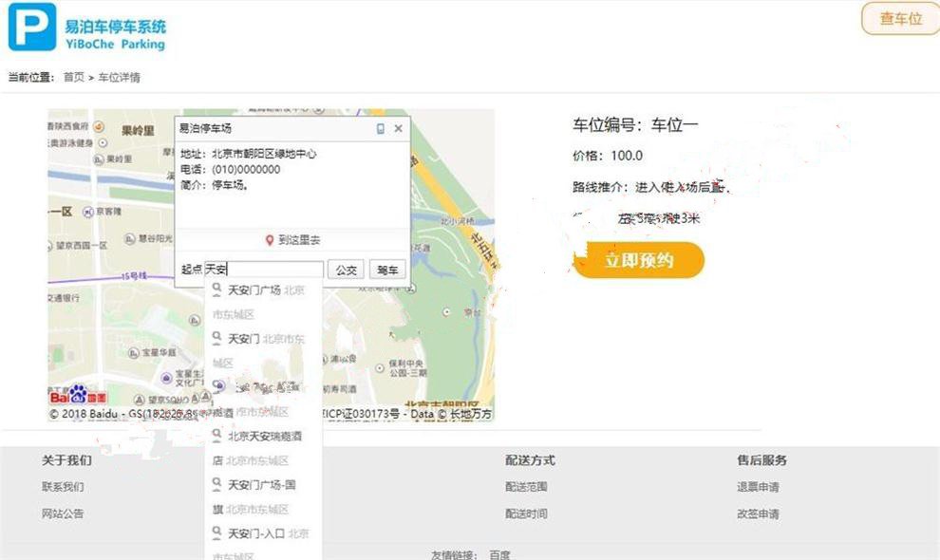Click the 起点 starting point input field

pyautogui.click(x=264, y=270)
